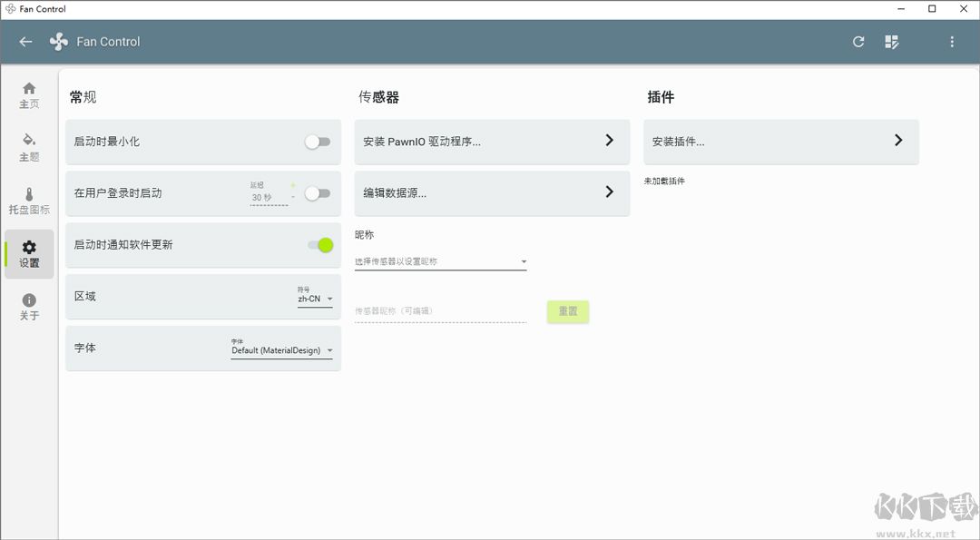Go to 主页 home page
Image resolution: width=980 pixels, height=540 pixels.
click(x=29, y=95)
